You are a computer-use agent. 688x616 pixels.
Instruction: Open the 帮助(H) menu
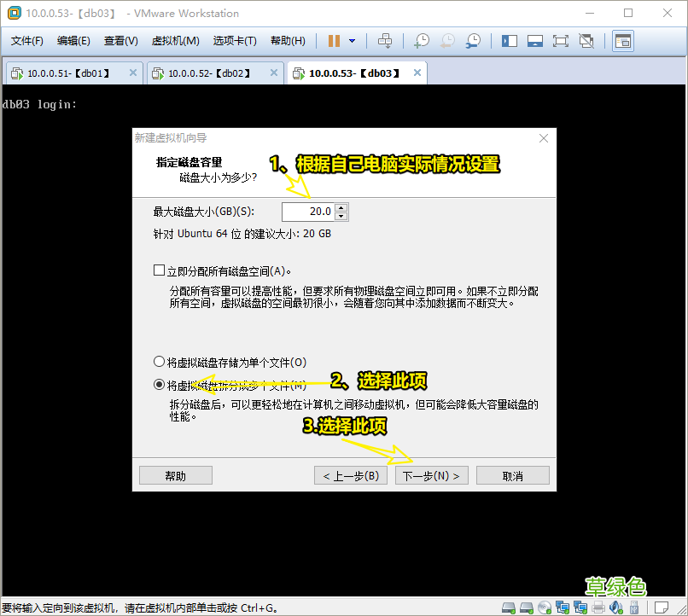coord(288,41)
